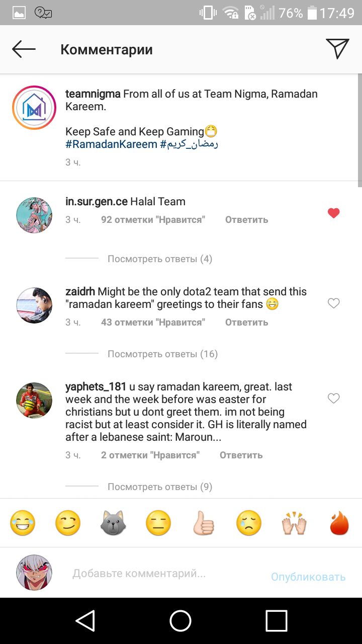Tap Опубликовать to post the comment
The width and height of the screenshot is (362, 644).
point(308,577)
